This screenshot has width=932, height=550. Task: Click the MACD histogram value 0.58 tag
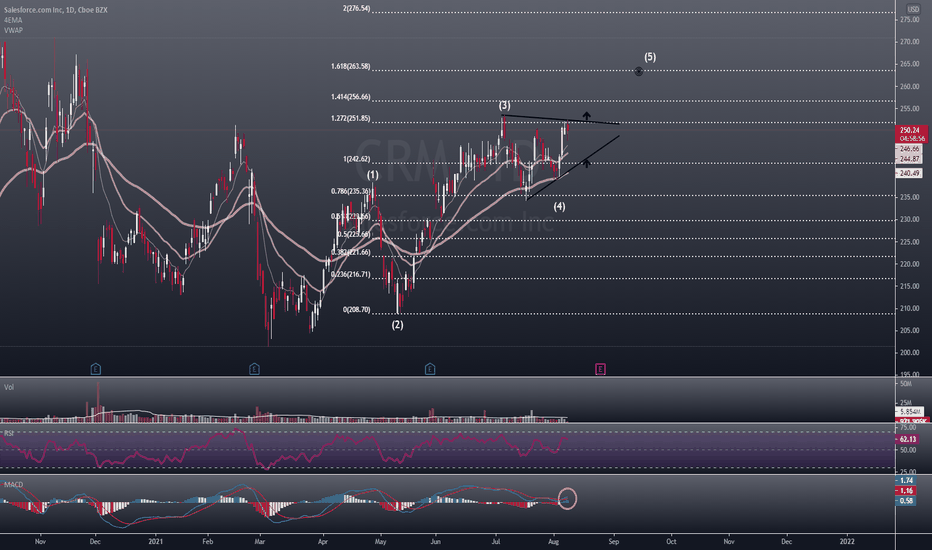(906, 501)
